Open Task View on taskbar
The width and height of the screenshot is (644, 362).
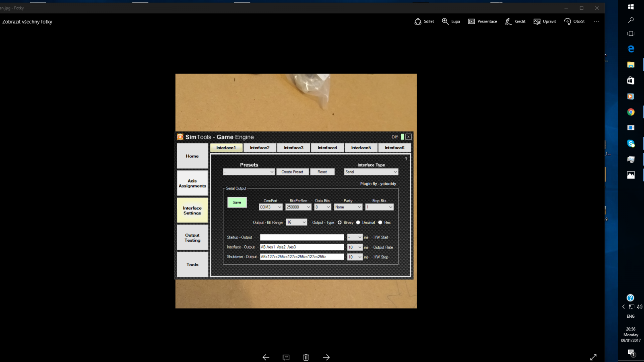631,34
